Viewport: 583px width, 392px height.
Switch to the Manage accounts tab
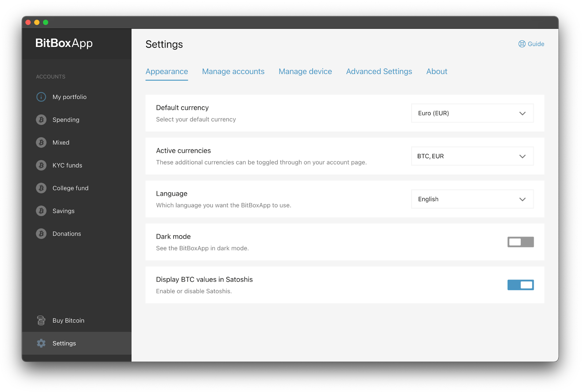(233, 72)
